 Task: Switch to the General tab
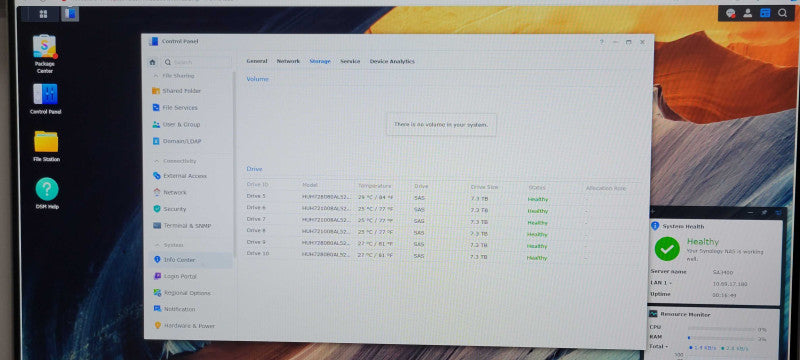click(257, 61)
